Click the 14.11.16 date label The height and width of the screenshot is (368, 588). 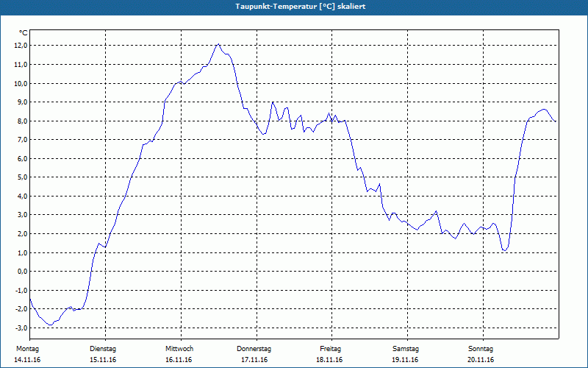point(27,360)
